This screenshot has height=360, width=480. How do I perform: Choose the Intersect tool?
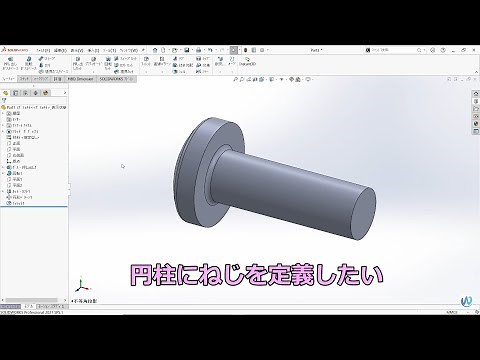tap(203, 65)
